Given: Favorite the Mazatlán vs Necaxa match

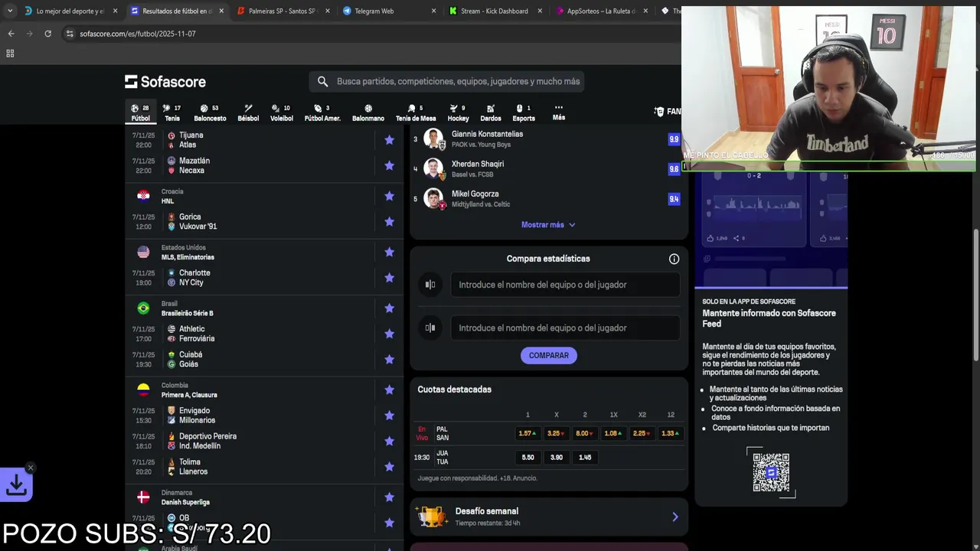Looking at the screenshot, I should tap(389, 165).
